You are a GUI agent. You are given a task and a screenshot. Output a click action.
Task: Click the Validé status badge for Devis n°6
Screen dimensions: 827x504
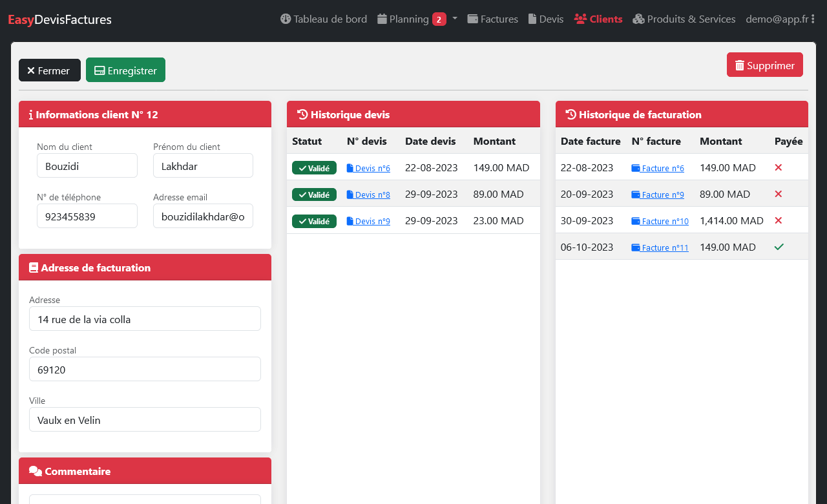[314, 168]
